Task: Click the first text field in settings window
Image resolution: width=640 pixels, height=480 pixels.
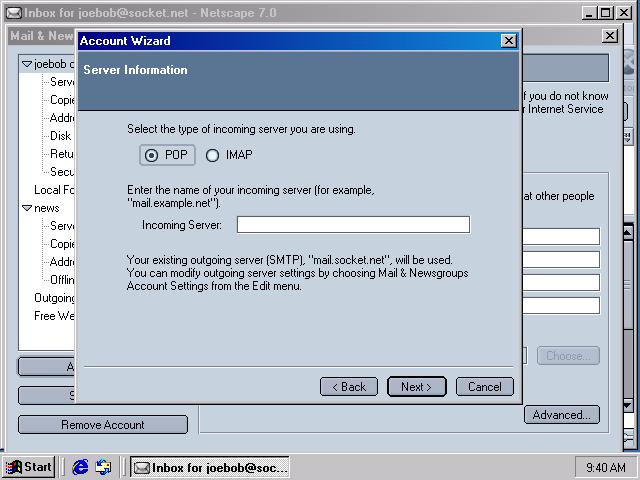Action: [x=561, y=237]
